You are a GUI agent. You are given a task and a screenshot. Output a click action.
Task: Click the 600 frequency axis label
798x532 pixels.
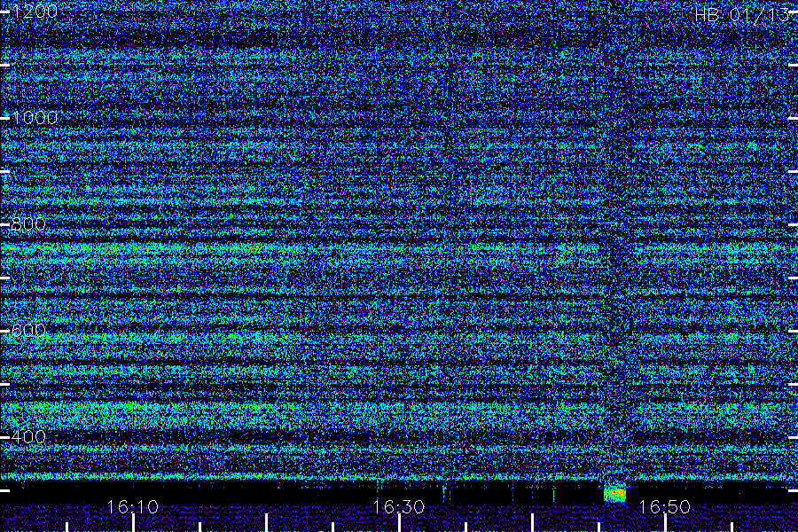28,331
